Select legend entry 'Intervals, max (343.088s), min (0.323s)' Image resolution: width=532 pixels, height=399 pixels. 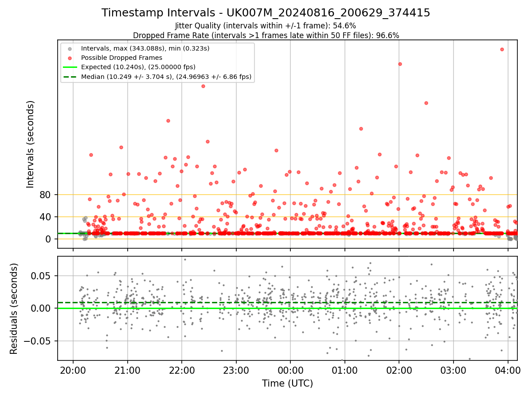click(x=145, y=48)
